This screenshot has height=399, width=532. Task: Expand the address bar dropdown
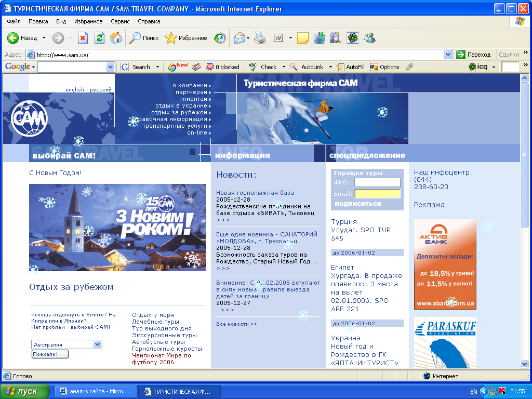point(448,55)
